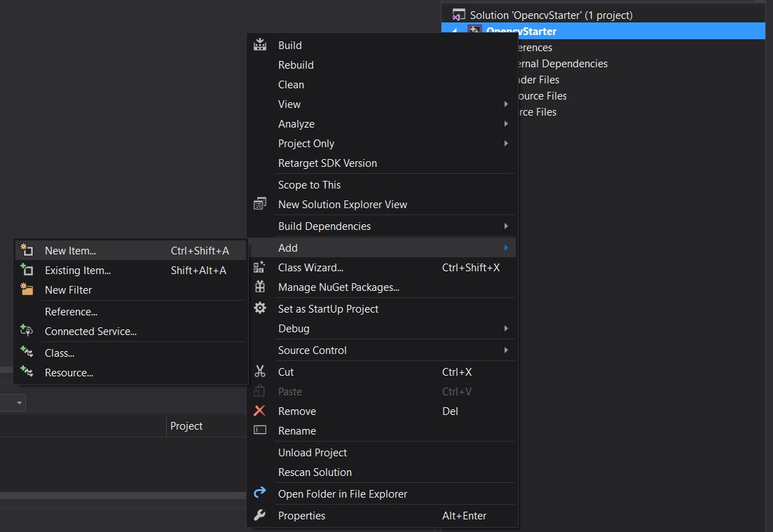The image size is (773, 532).
Task: Expand the Build Dependencies submenu
Action: (506, 226)
